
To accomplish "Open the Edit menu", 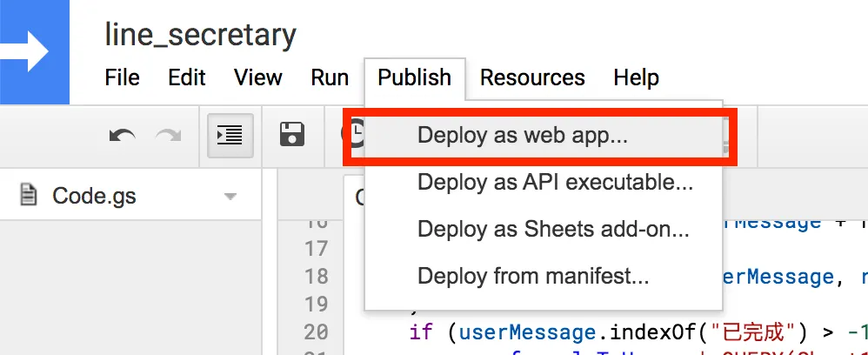I will point(187,77).
